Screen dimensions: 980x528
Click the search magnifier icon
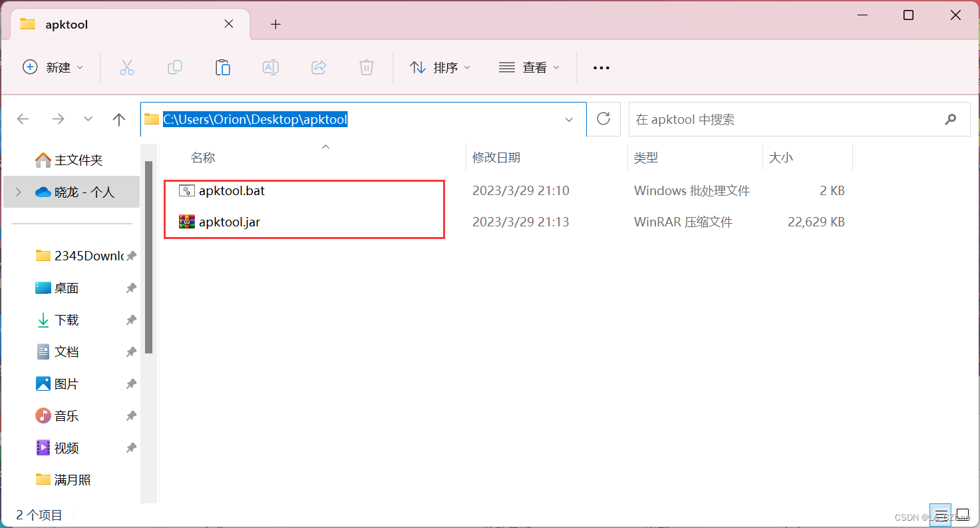coord(951,119)
